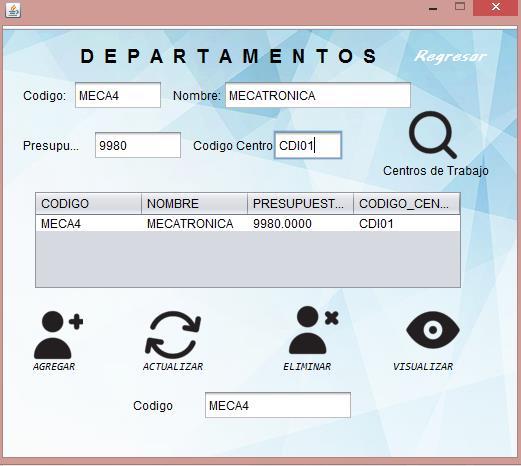Click the NOMBRE column header
The width and height of the screenshot is (521, 466).
point(194,203)
